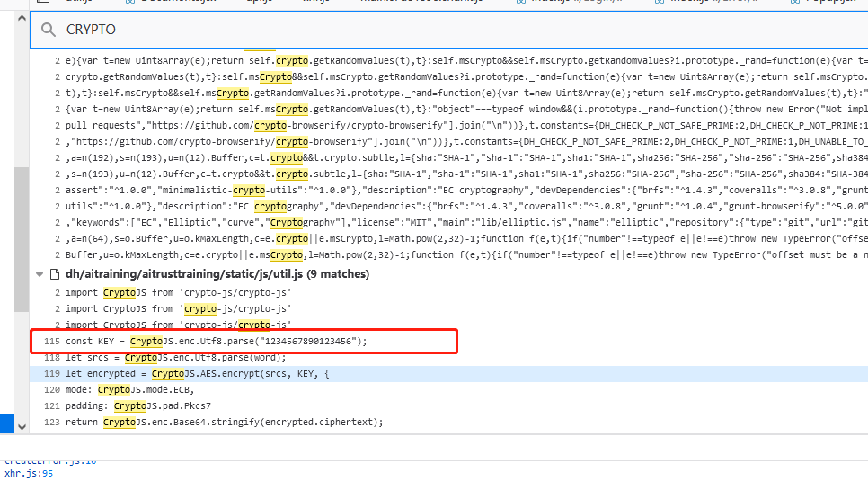The image size is (868, 481).
Task: Open result starting with ,a=n(64),s=o.Buffer
Action: pos(359,239)
